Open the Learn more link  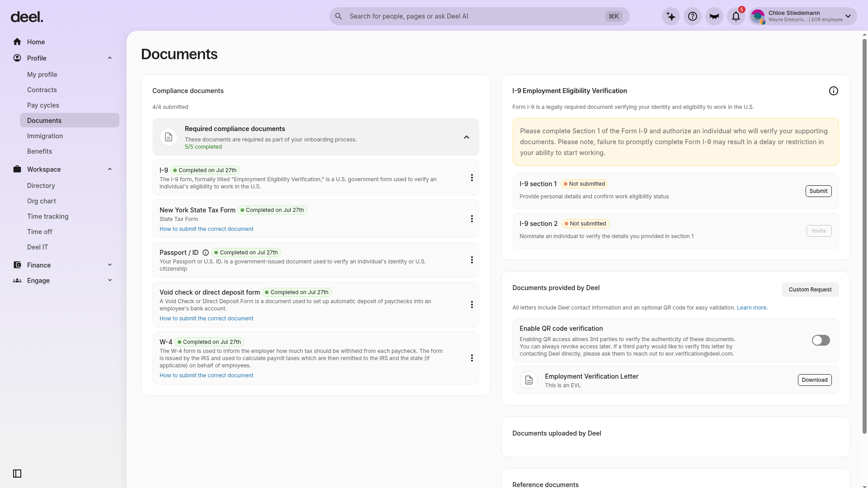coord(752,308)
